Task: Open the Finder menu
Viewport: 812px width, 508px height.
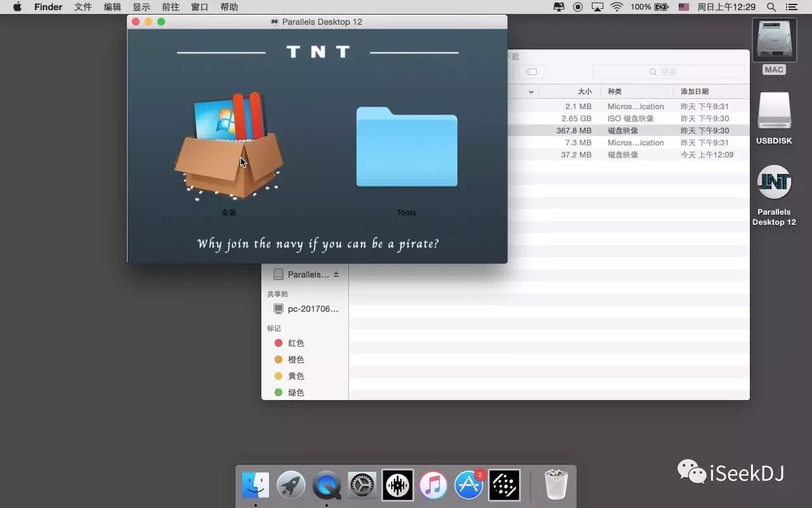Action: coord(48,7)
